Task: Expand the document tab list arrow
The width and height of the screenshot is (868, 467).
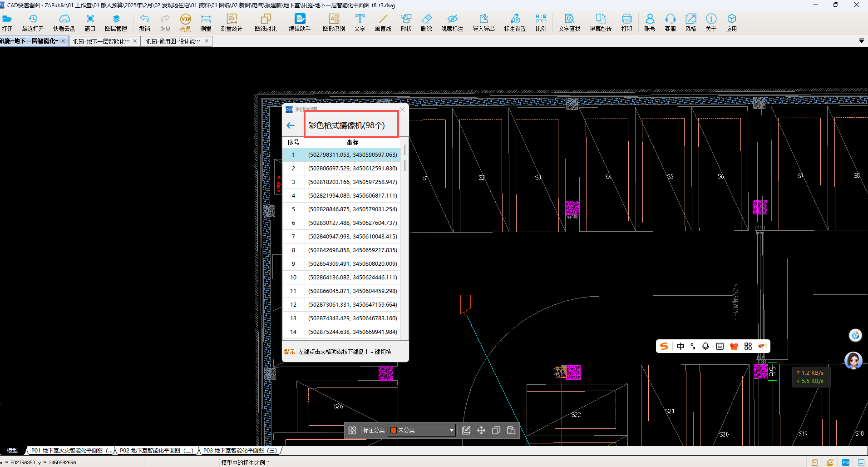Action: pyautogui.click(x=861, y=41)
